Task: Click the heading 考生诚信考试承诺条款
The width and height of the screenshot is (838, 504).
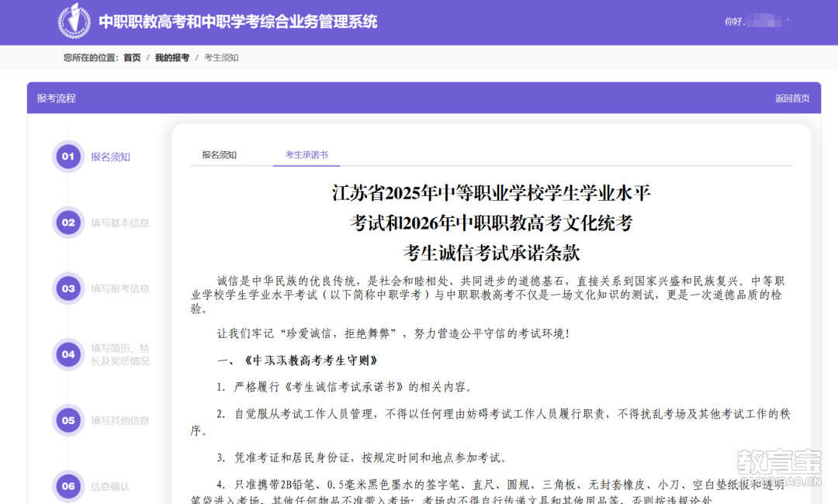Action: tap(491, 253)
